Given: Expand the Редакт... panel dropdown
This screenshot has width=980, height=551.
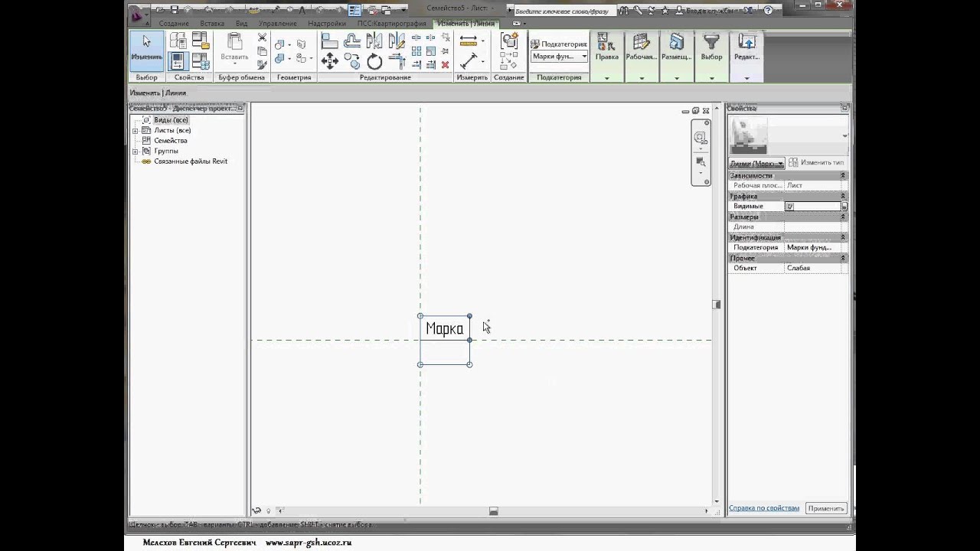Looking at the screenshot, I should [x=746, y=78].
